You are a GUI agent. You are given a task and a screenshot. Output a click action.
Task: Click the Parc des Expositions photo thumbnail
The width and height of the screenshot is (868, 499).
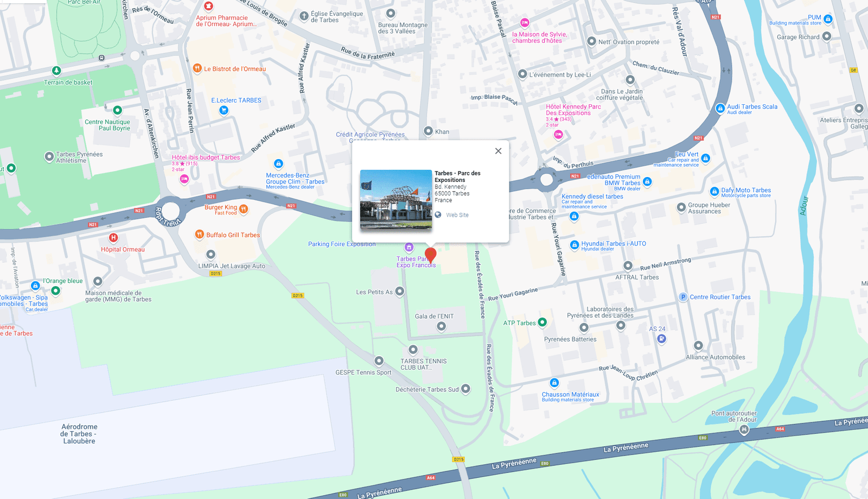pos(396,200)
